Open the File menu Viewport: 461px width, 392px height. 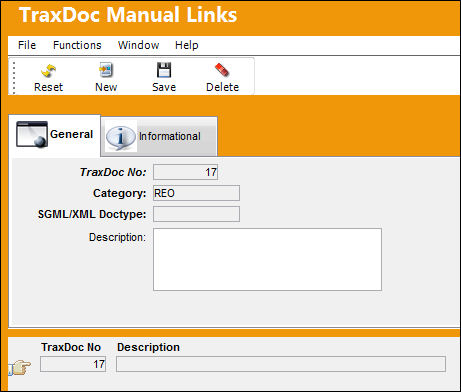(x=27, y=45)
